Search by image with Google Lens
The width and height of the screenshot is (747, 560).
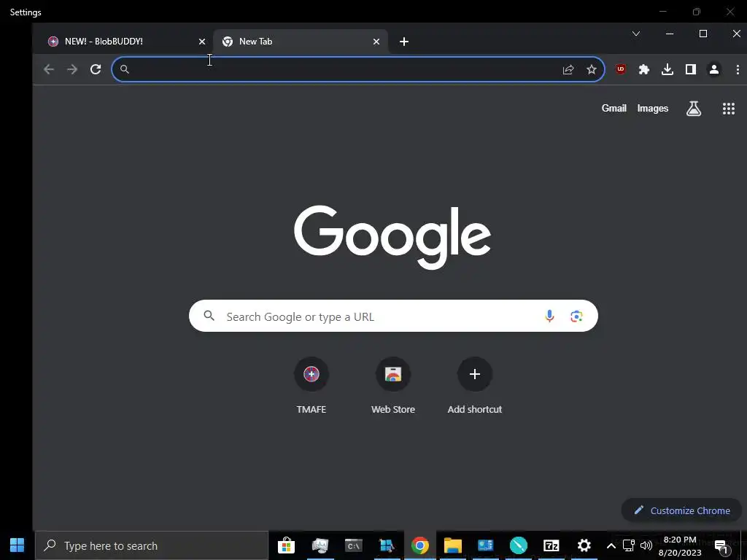tap(576, 316)
